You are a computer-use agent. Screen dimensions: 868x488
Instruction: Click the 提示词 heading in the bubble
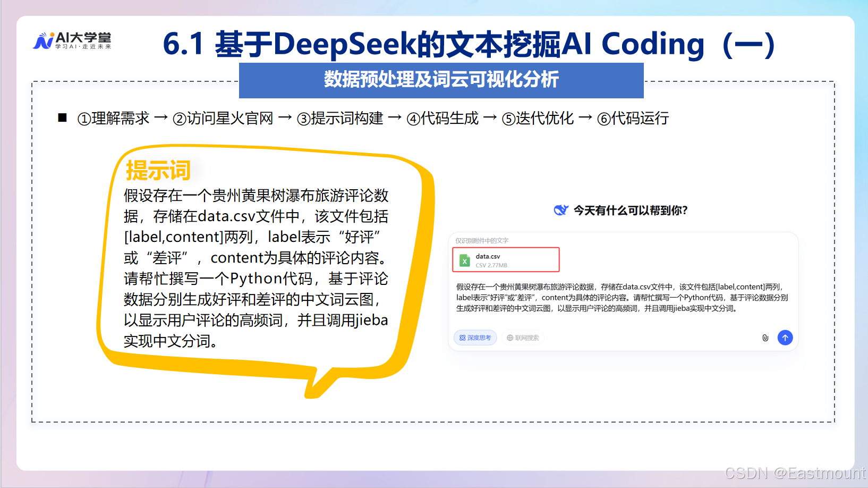(158, 171)
